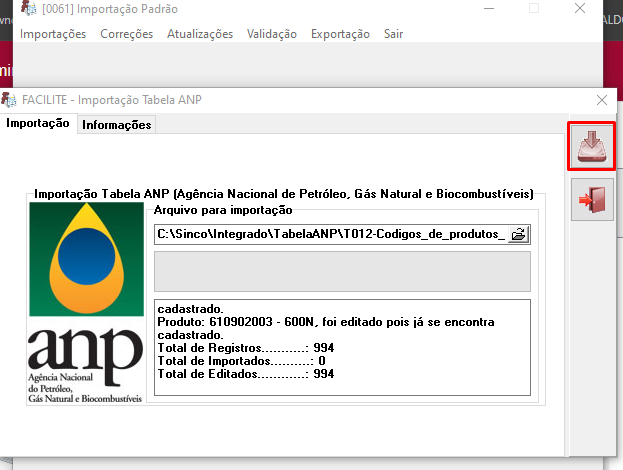Click the 'Total de Importados' log line
Screen dimensions: 623x470
click(x=241, y=361)
